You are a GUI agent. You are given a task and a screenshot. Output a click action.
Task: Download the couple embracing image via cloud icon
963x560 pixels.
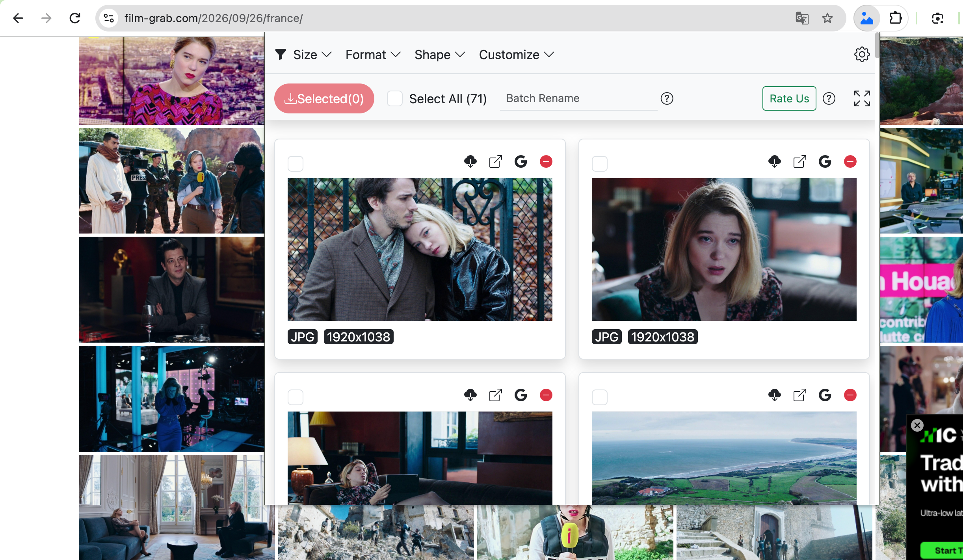[x=470, y=161]
